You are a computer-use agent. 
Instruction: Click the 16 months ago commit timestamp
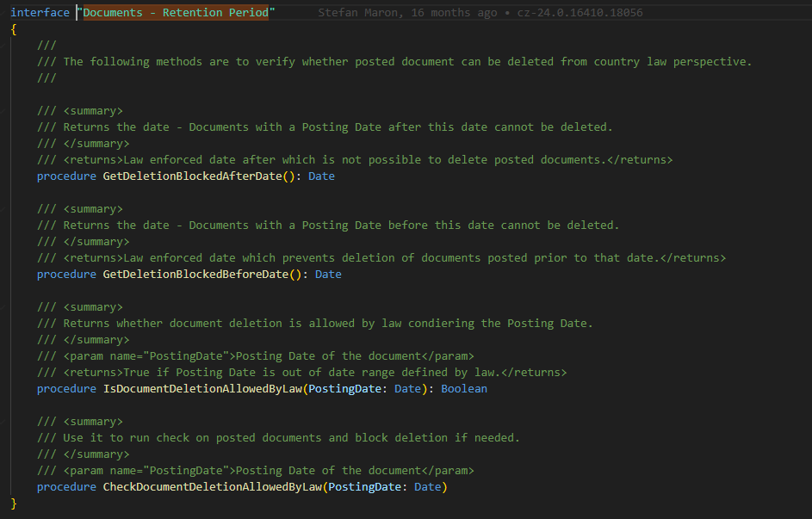[x=455, y=12]
